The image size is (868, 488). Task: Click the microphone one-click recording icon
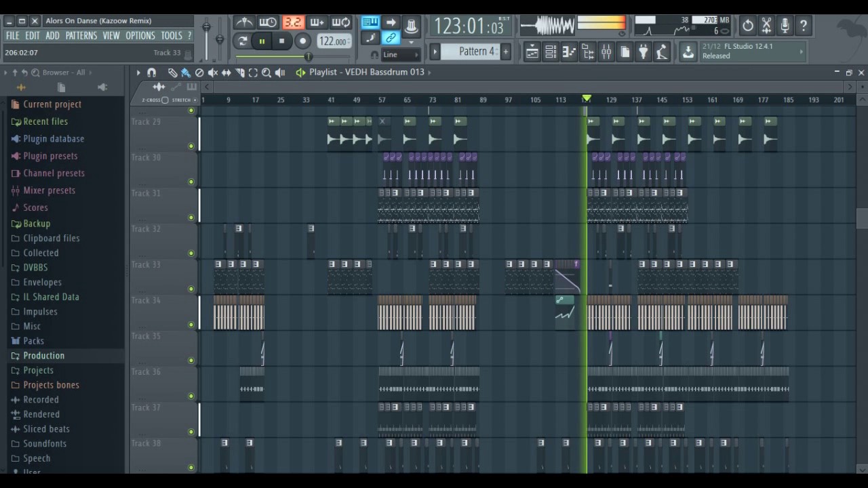pyautogui.click(x=785, y=26)
